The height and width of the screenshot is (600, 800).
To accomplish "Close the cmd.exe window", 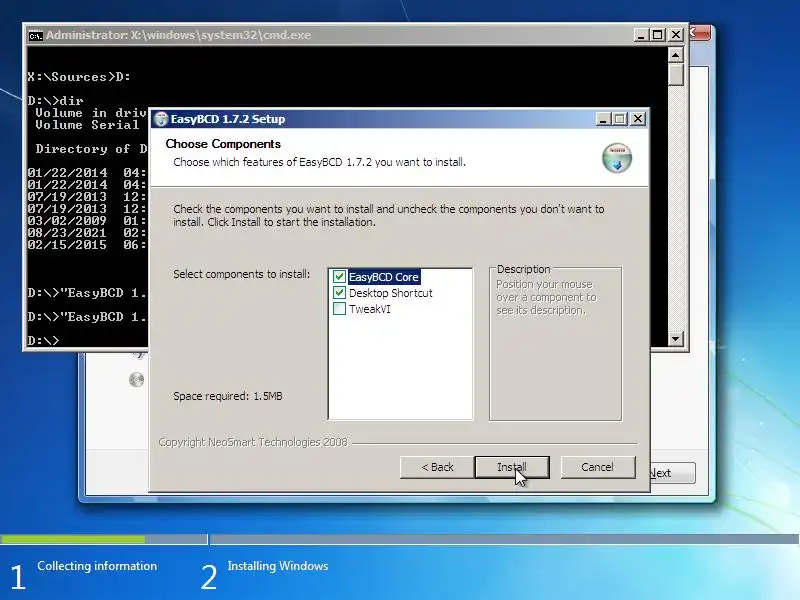I will coord(676,35).
